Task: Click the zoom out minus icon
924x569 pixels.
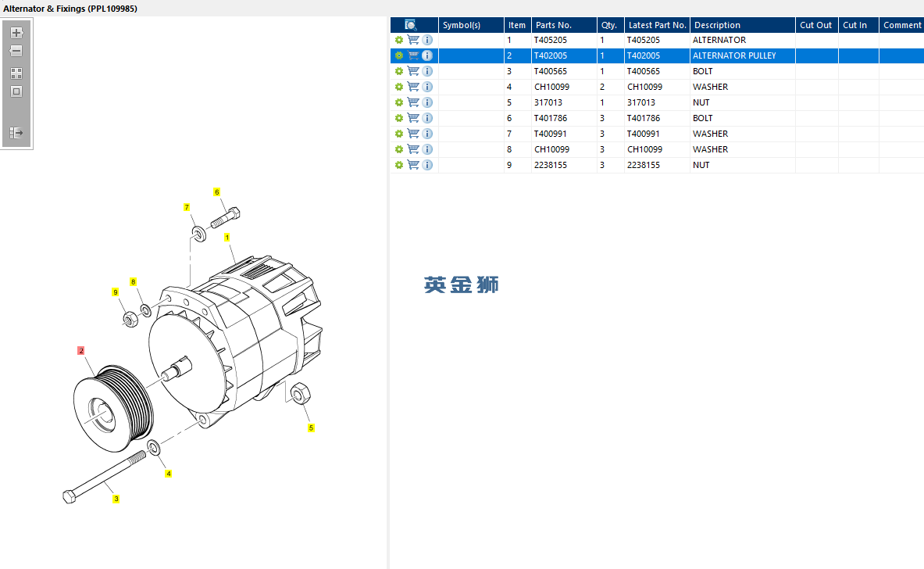Action: point(16,52)
